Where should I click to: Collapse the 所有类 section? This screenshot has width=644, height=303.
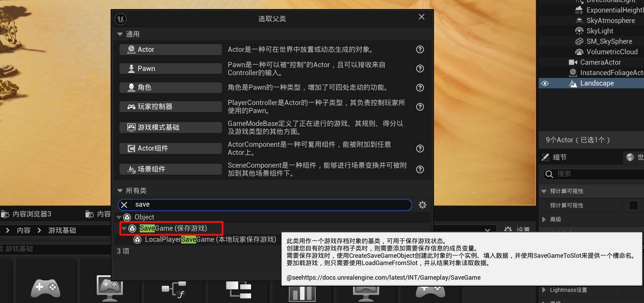tap(120, 191)
